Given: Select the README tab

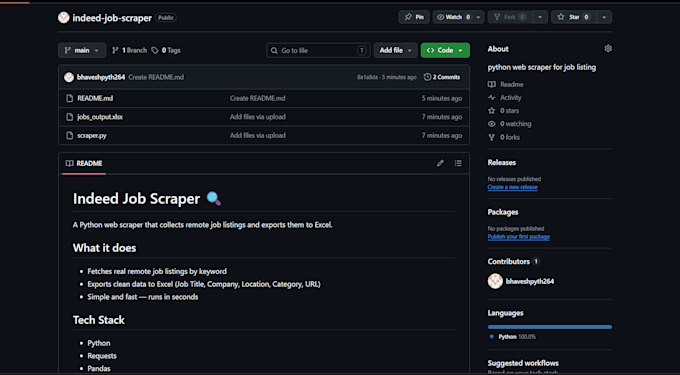Looking at the screenshot, I should coord(84,163).
